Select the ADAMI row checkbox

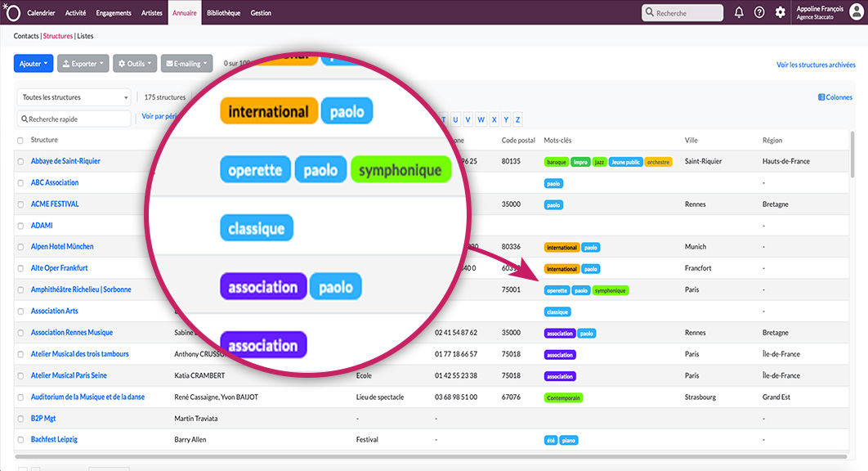point(21,226)
